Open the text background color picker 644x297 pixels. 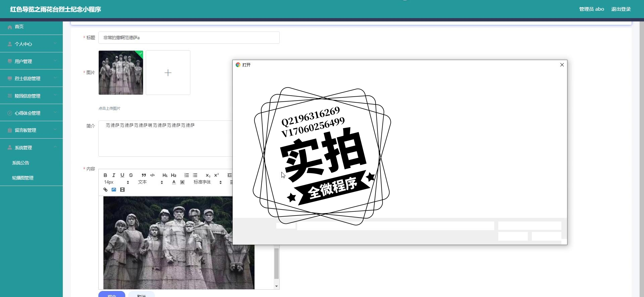pos(182,182)
